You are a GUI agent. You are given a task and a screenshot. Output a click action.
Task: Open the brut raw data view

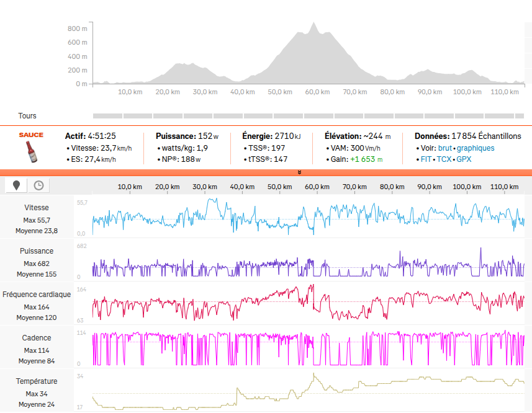445,148
